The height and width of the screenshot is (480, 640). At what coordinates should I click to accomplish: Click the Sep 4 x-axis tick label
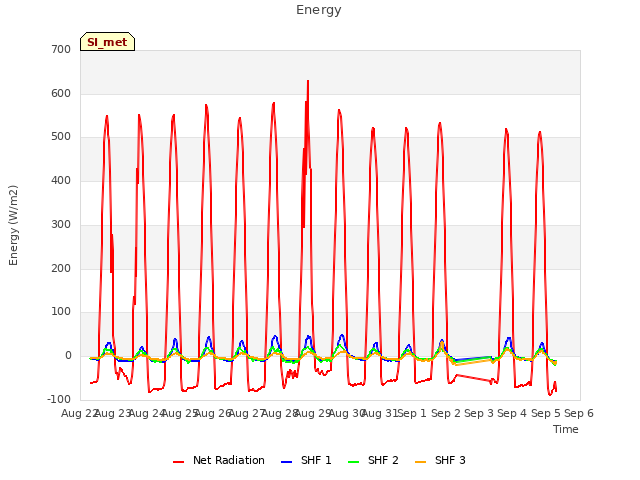[512, 413]
